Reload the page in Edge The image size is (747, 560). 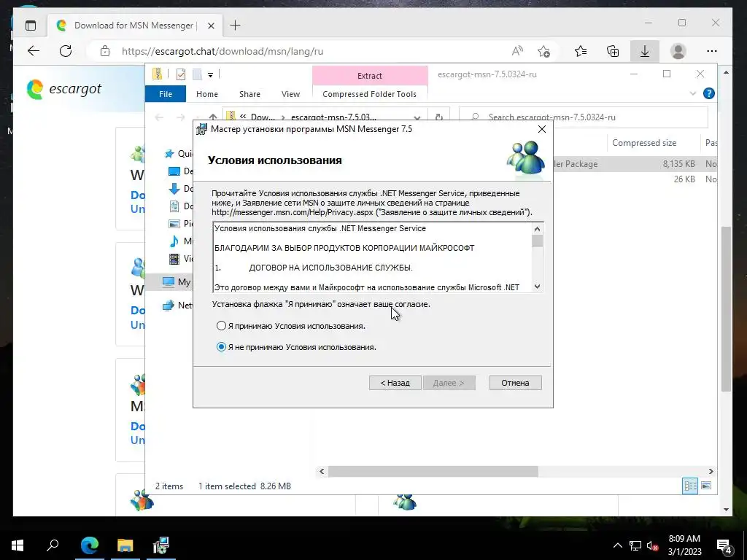65,51
